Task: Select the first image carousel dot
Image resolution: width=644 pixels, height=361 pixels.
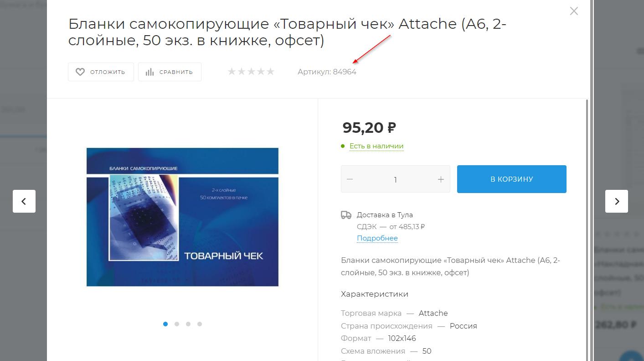Action: [x=165, y=324]
